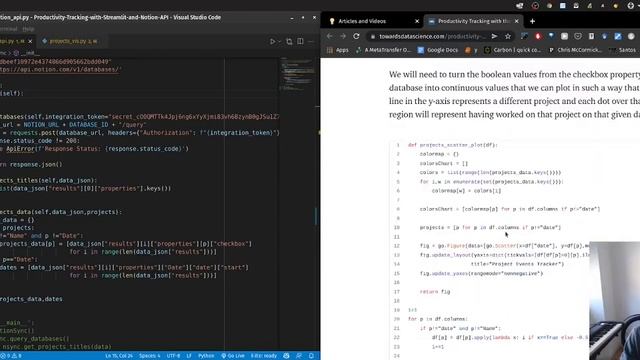Image resolution: width=640 pixels, height=360 pixels.
Task: Click the webcam overlay thumbnail
Action: pos(615,301)
